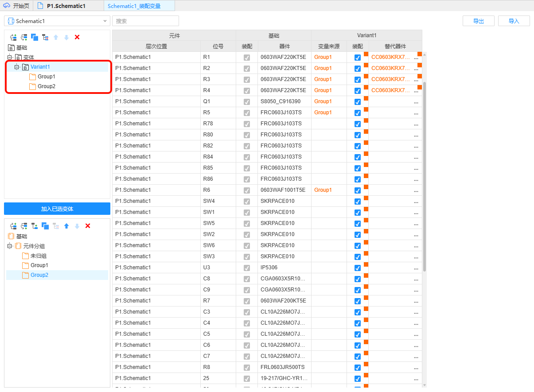534x392 pixels.
Task: Uncheck Variant1 assembly checkbox for R1
Action: point(358,57)
